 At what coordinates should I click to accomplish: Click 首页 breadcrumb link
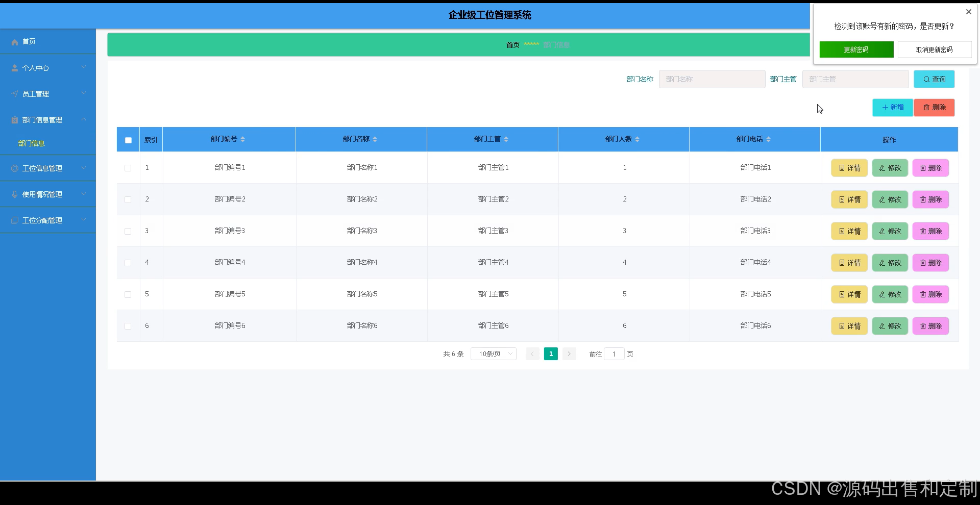pyautogui.click(x=513, y=45)
